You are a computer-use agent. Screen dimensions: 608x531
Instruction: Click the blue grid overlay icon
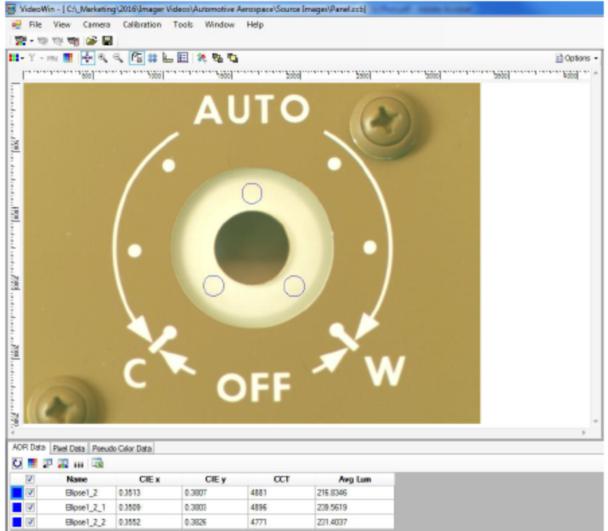153,58
